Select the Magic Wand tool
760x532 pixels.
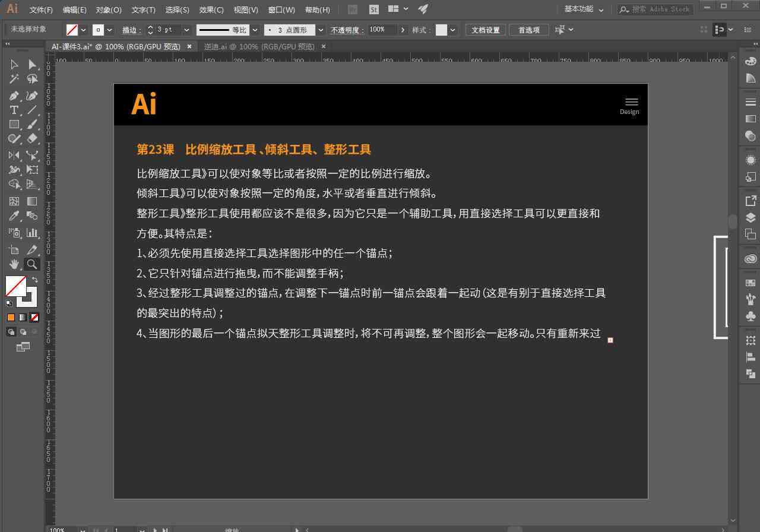tap(14, 79)
